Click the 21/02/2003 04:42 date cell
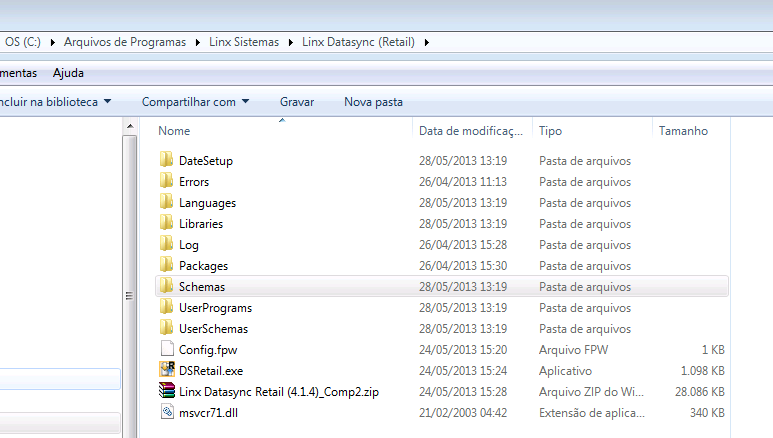Screen dimensions: 773x438 [463, 413]
